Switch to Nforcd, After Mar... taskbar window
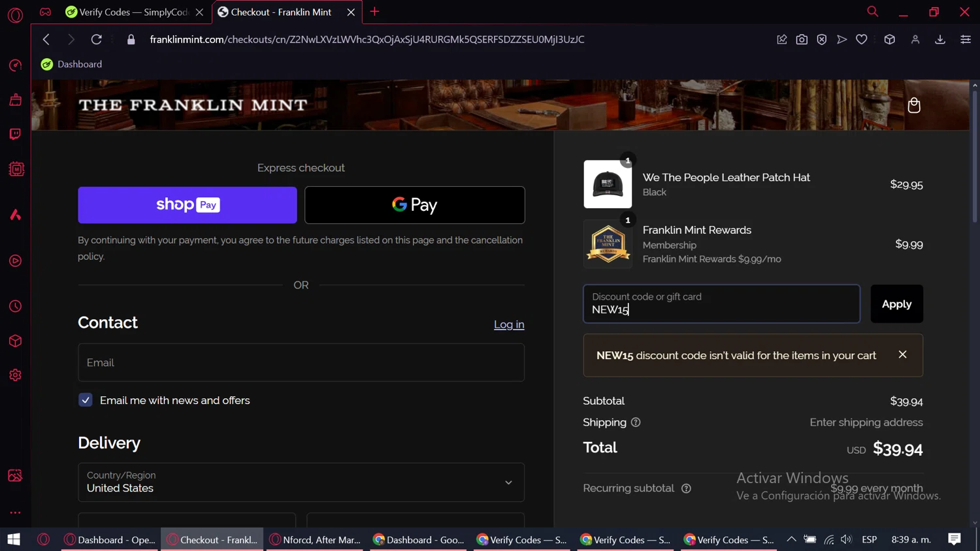Screen dimensions: 980x551 tap(315, 539)
